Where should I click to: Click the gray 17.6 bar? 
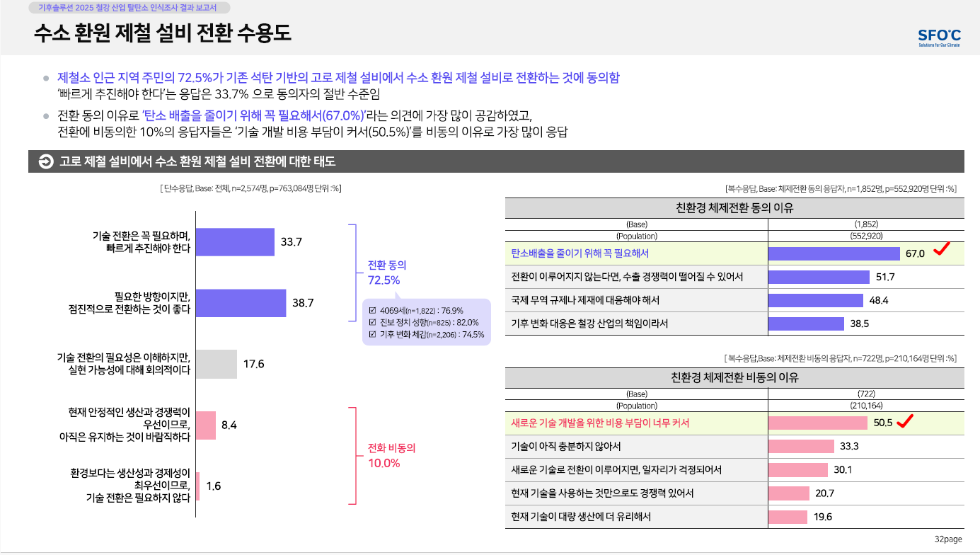point(216,364)
